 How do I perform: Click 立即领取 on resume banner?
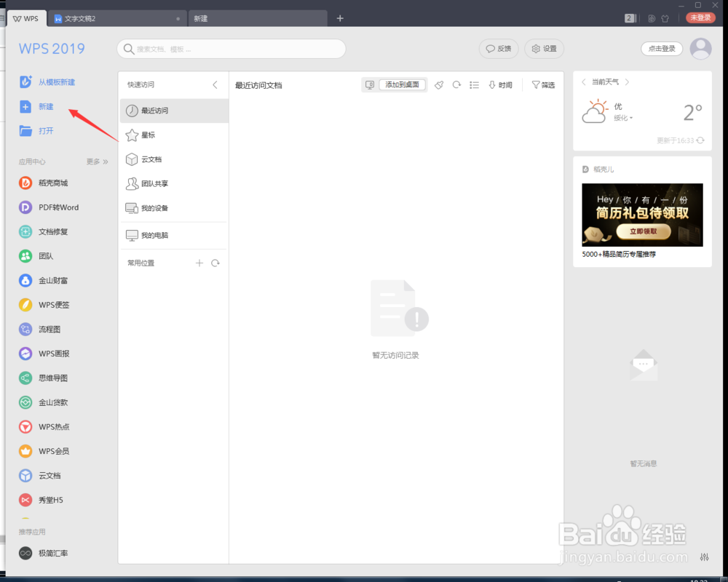point(643,231)
